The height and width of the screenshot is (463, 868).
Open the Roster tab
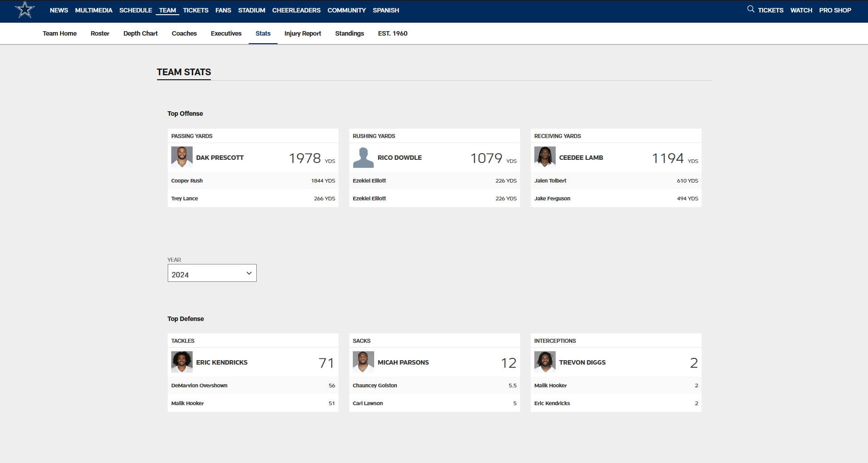pos(100,33)
